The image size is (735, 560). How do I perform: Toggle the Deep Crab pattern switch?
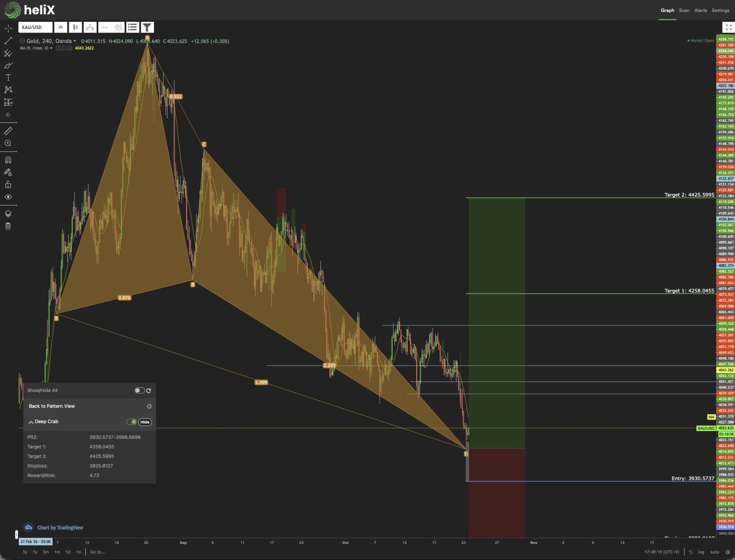(131, 422)
